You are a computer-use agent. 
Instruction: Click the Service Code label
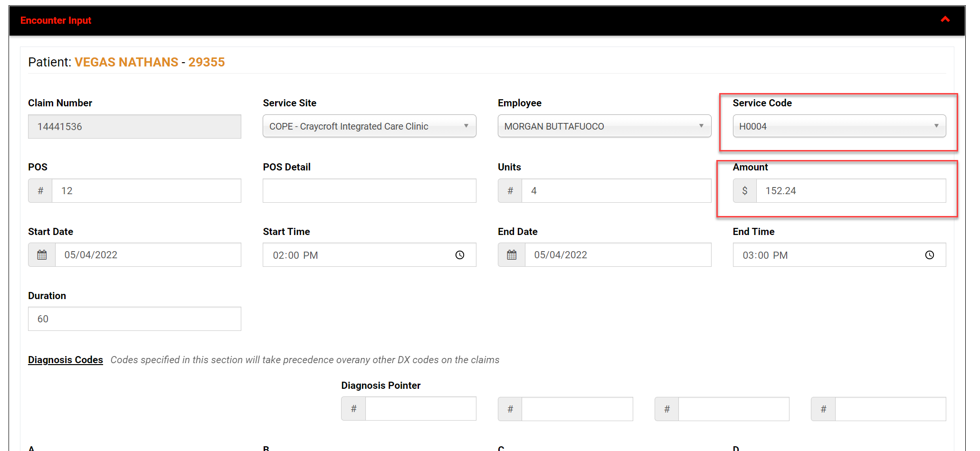click(762, 103)
